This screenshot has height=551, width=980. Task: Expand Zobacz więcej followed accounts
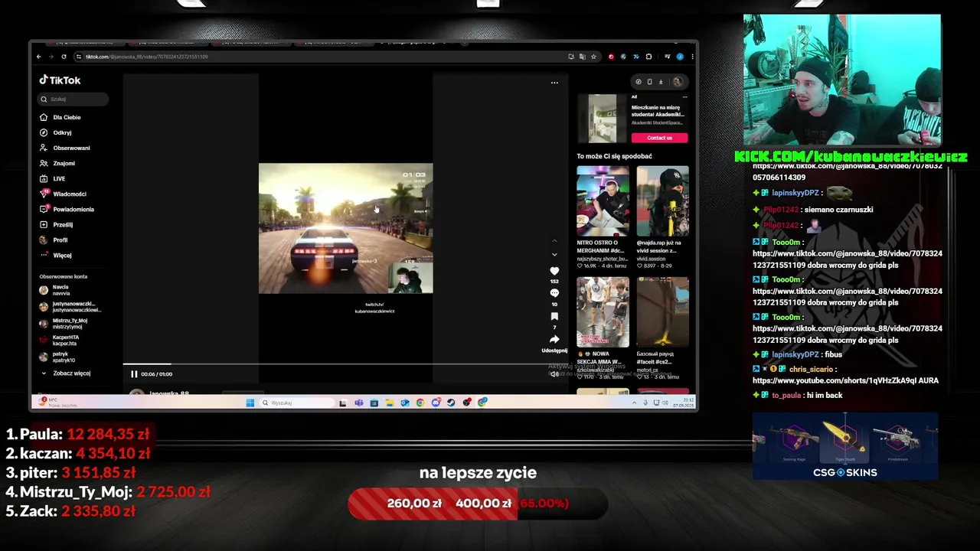click(x=66, y=373)
